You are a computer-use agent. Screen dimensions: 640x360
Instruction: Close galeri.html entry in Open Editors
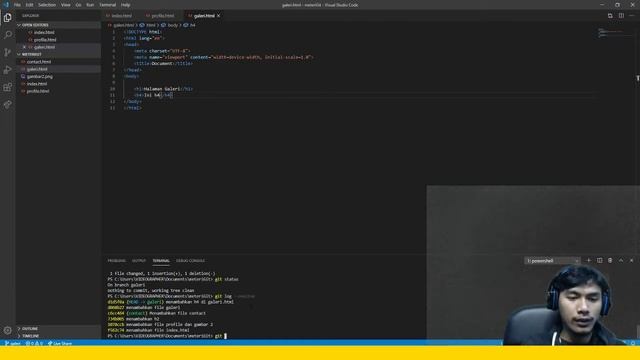[x=24, y=47]
